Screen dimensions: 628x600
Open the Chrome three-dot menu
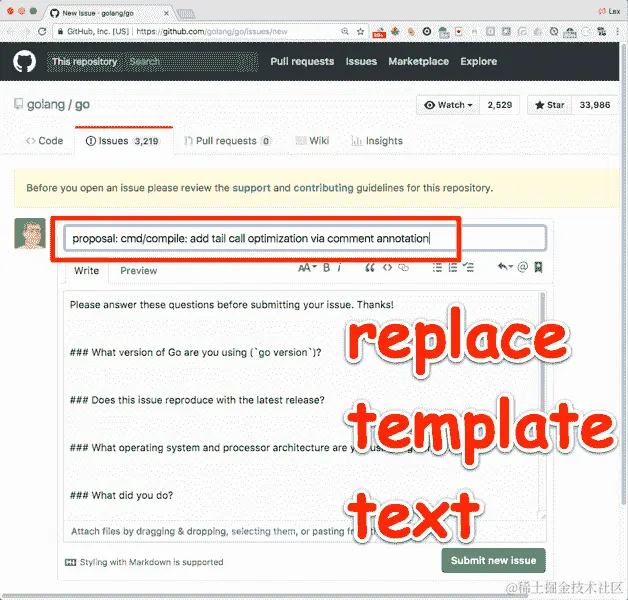pyautogui.click(x=618, y=32)
